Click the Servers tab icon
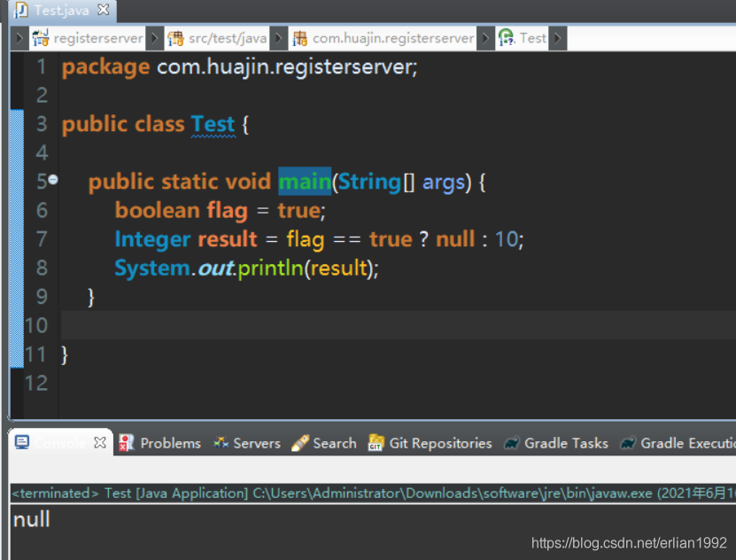Image resolution: width=736 pixels, height=560 pixels. 221,442
